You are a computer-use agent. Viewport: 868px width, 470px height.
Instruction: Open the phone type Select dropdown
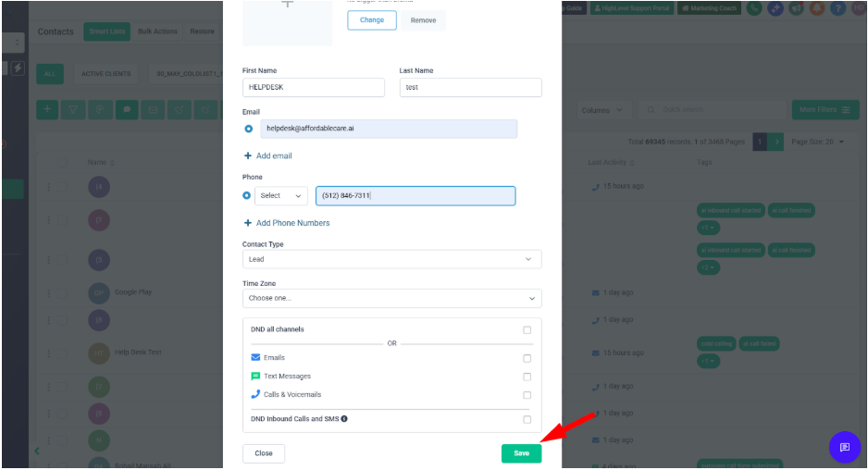(x=282, y=196)
